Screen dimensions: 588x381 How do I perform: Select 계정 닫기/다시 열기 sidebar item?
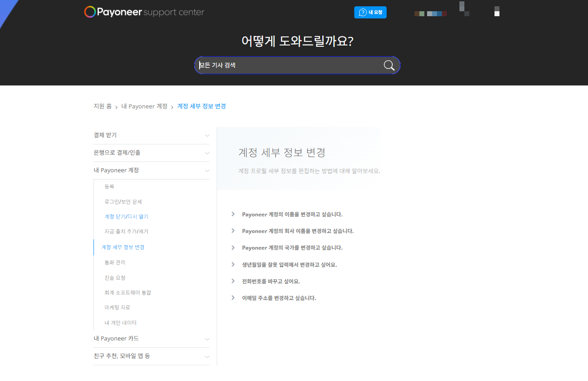126,216
